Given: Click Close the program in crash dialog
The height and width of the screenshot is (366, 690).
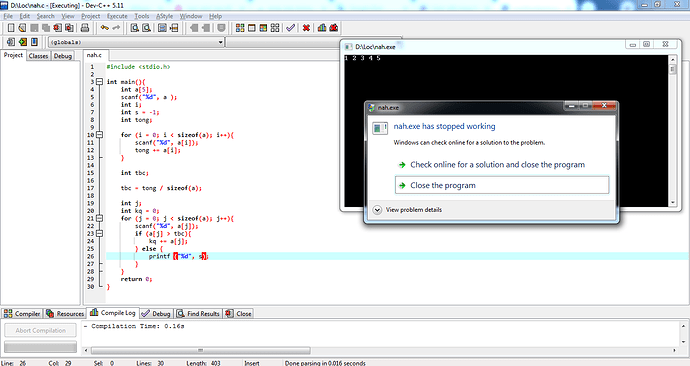Looking at the screenshot, I should [502, 185].
